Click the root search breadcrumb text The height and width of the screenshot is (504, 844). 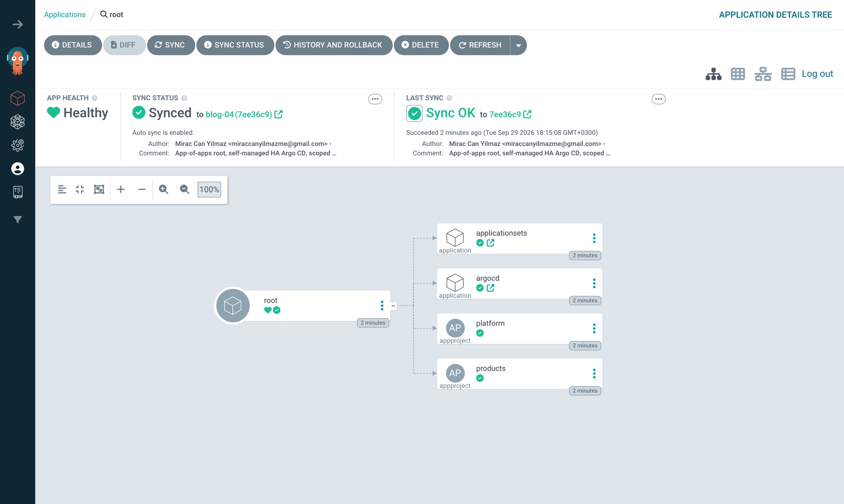pos(116,15)
